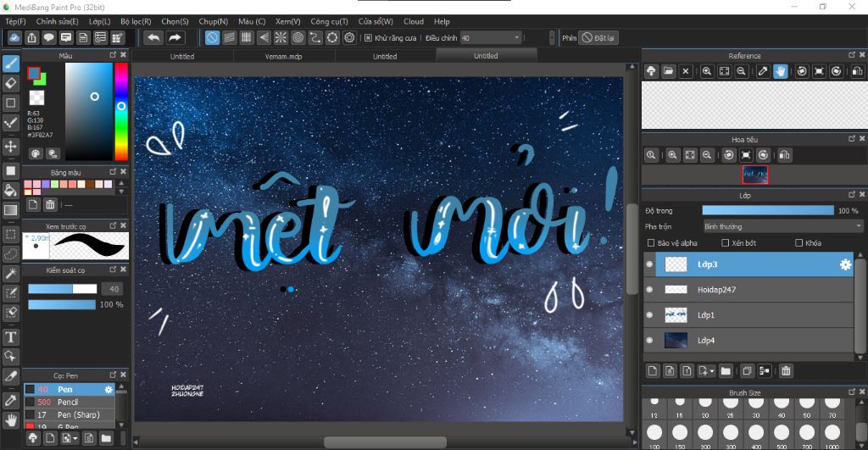Undock the Reference panel

pos(852,55)
